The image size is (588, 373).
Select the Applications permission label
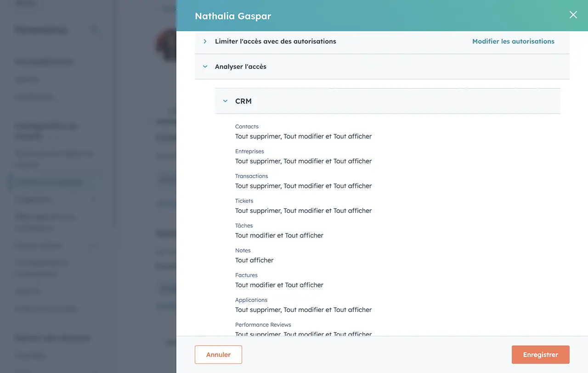click(x=251, y=300)
